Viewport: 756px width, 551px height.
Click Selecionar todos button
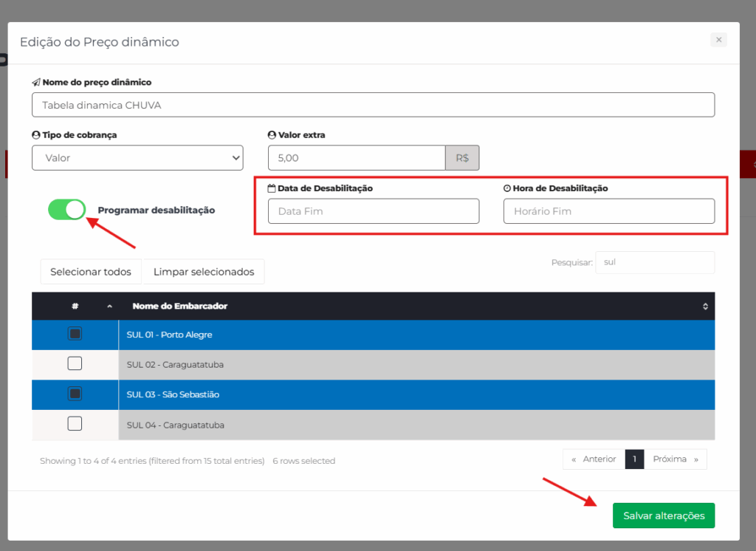(x=91, y=272)
